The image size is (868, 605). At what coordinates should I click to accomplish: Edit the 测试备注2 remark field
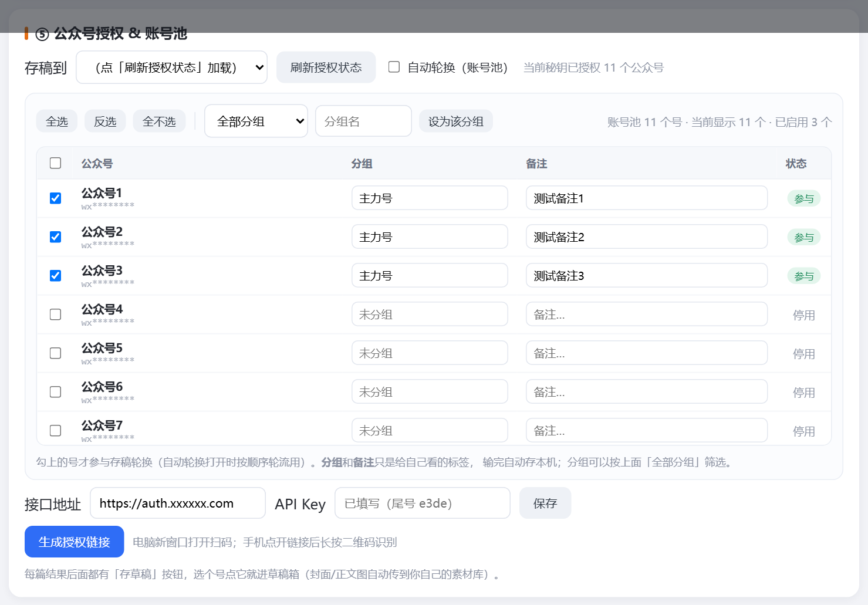[x=647, y=237]
